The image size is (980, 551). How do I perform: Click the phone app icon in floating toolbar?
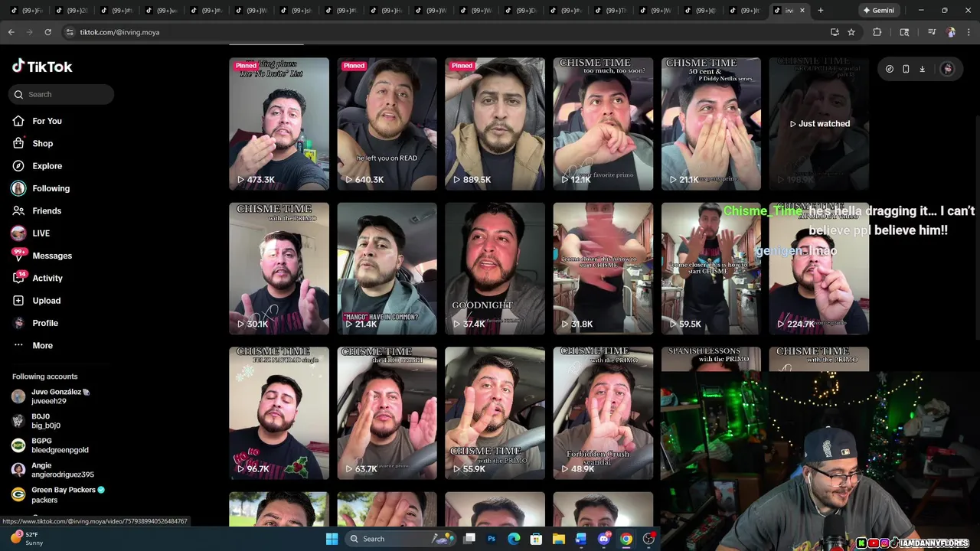click(x=906, y=69)
